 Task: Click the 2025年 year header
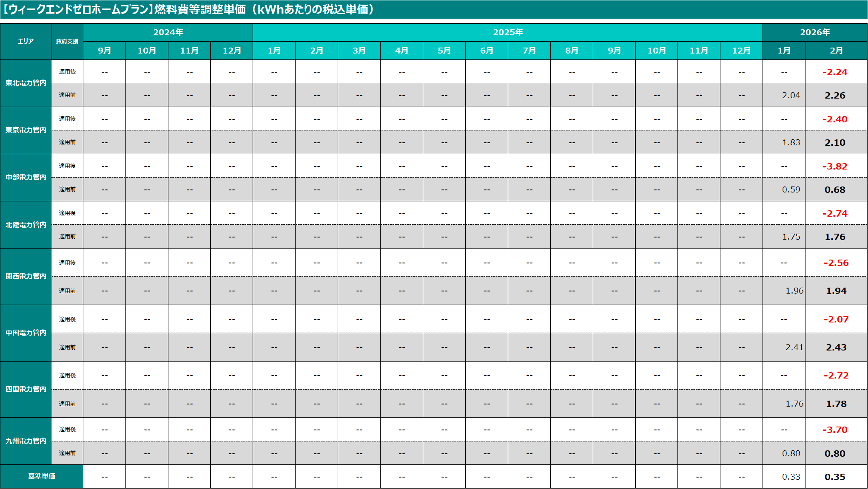[507, 32]
